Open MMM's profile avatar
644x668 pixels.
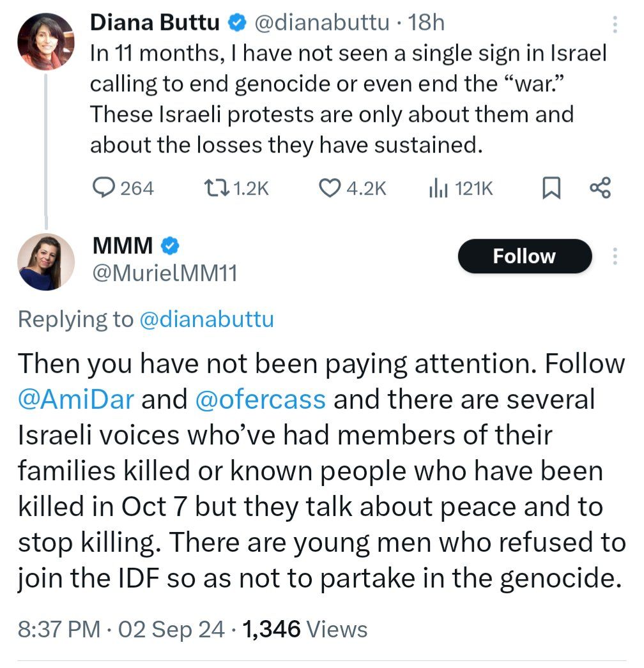click(x=46, y=261)
